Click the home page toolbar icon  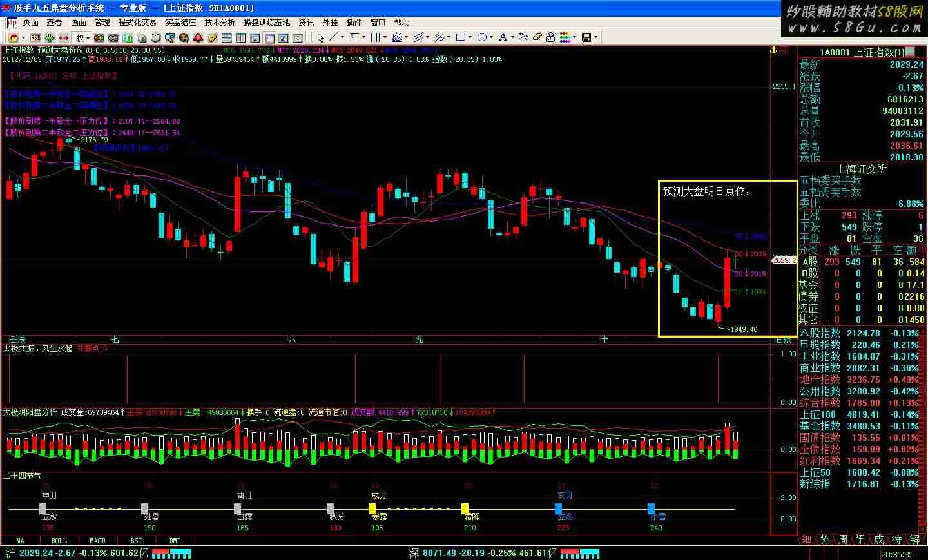[14, 38]
